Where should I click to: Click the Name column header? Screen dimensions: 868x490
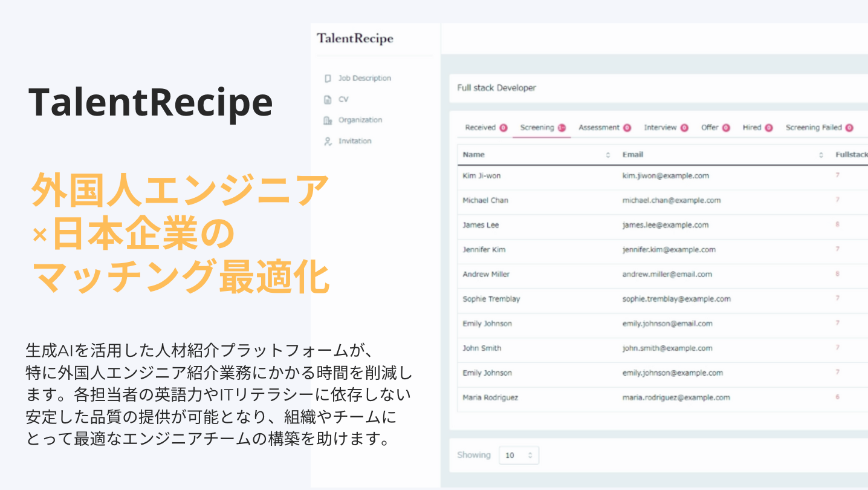pyautogui.click(x=473, y=155)
